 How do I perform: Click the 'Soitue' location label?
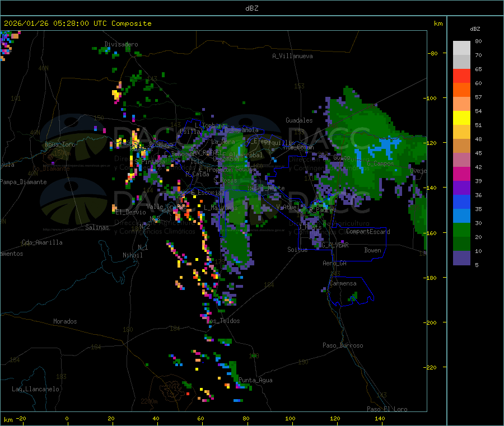pyautogui.click(x=297, y=250)
